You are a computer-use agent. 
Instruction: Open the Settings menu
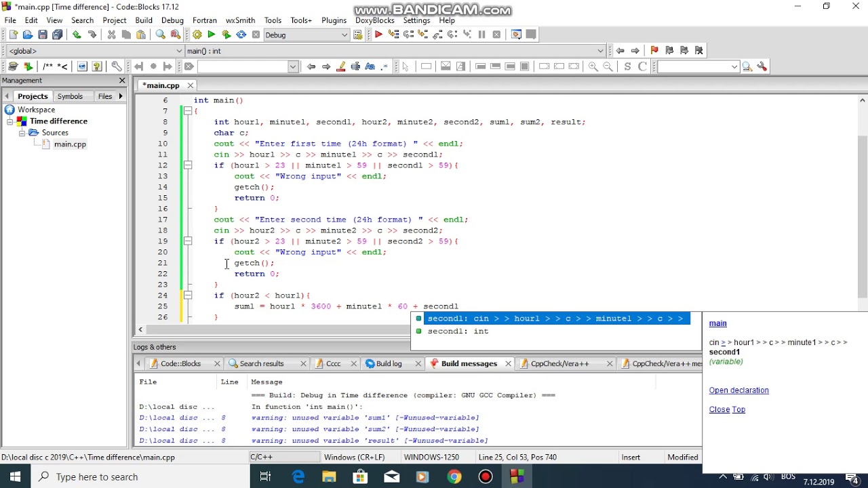(416, 20)
